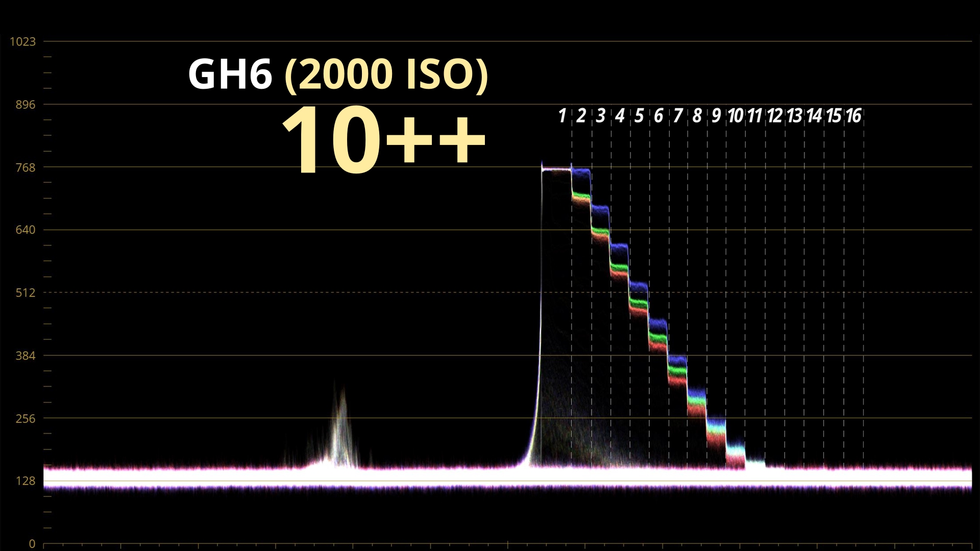This screenshot has width=980, height=551.
Task: Click the 640 scale label
Action: pyautogui.click(x=25, y=230)
